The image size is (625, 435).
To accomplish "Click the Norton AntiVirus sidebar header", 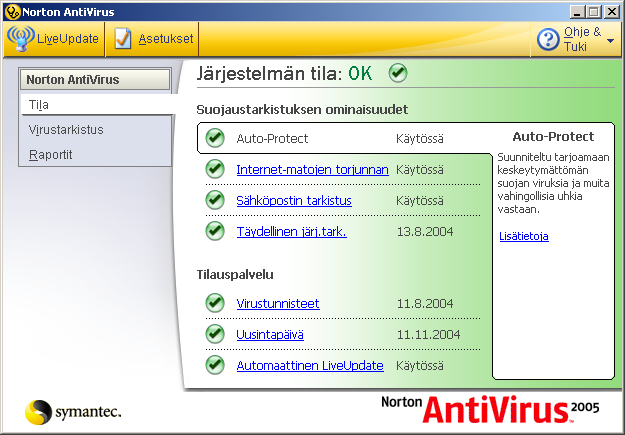I will tap(95, 79).
